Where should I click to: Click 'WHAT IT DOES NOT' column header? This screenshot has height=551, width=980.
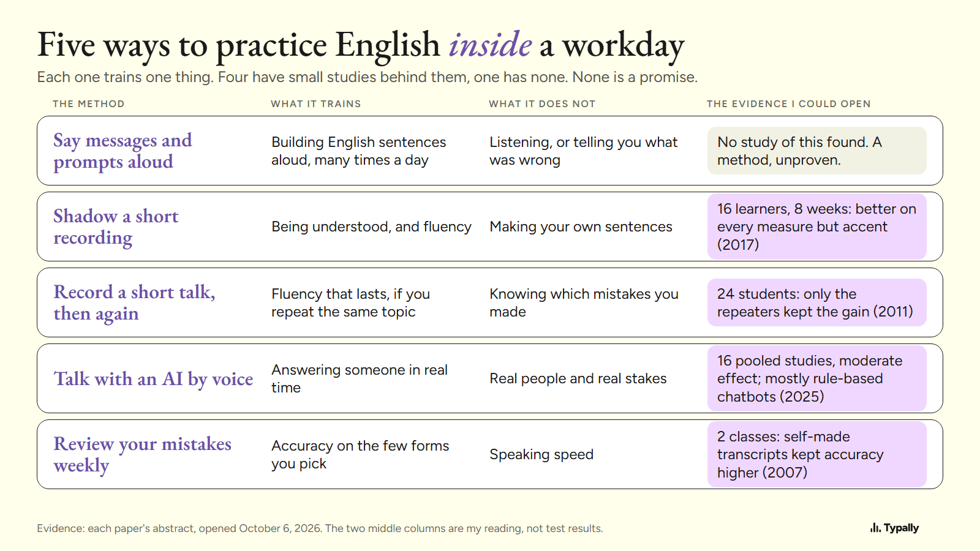pos(542,104)
